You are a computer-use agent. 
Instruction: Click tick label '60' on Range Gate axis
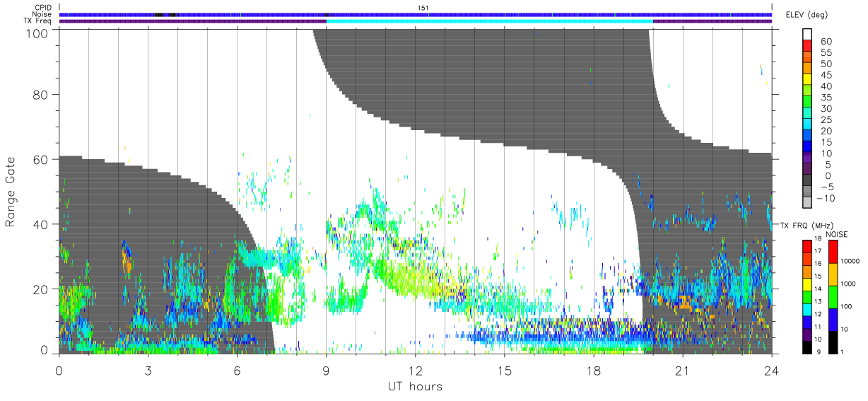40,160
